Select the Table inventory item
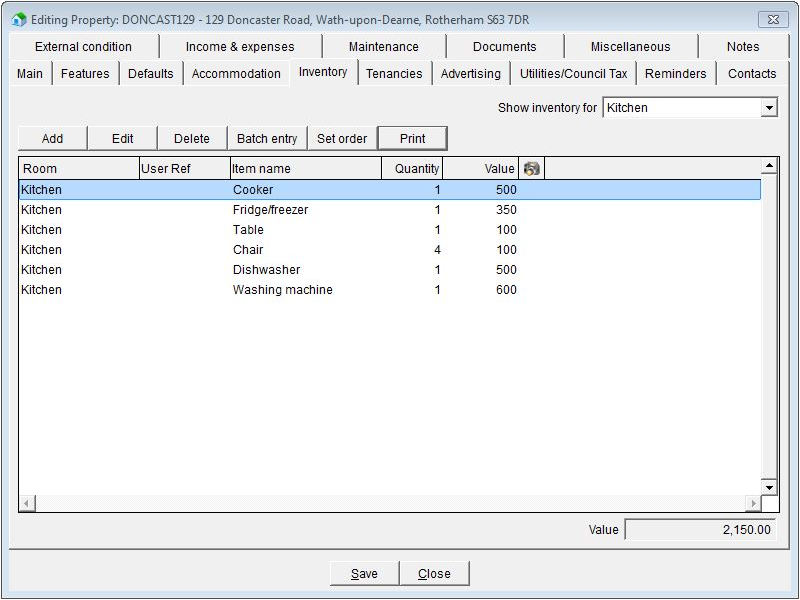The image size is (800, 600). click(390, 230)
